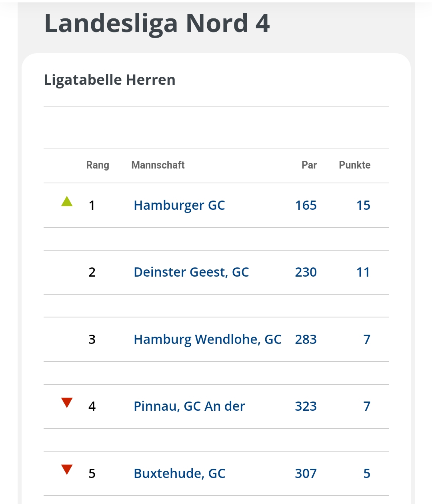The image size is (432, 504).
Task: Click the Punkte column header
Action: pos(354,165)
